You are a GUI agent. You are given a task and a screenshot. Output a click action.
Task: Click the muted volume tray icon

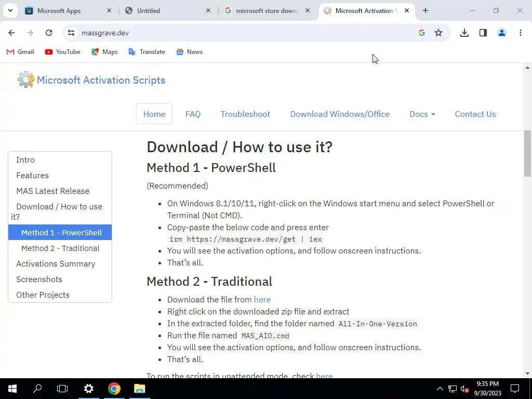[465, 389]
